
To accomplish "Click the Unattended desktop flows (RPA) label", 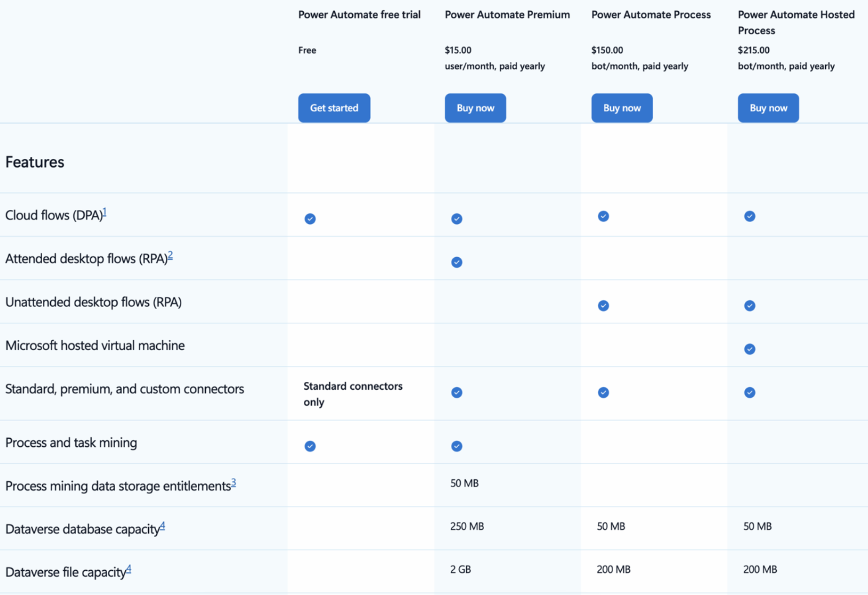I will 93,302.
